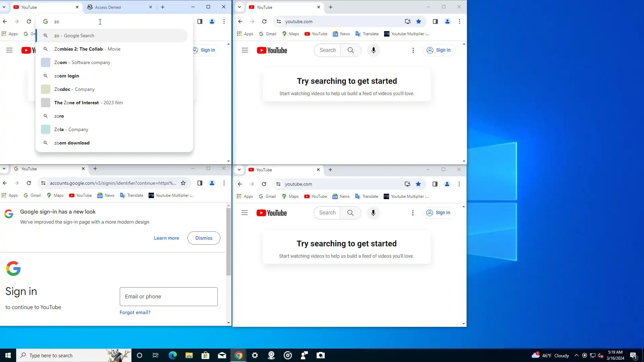Click the Dismiss button

[x=204, y=238]
